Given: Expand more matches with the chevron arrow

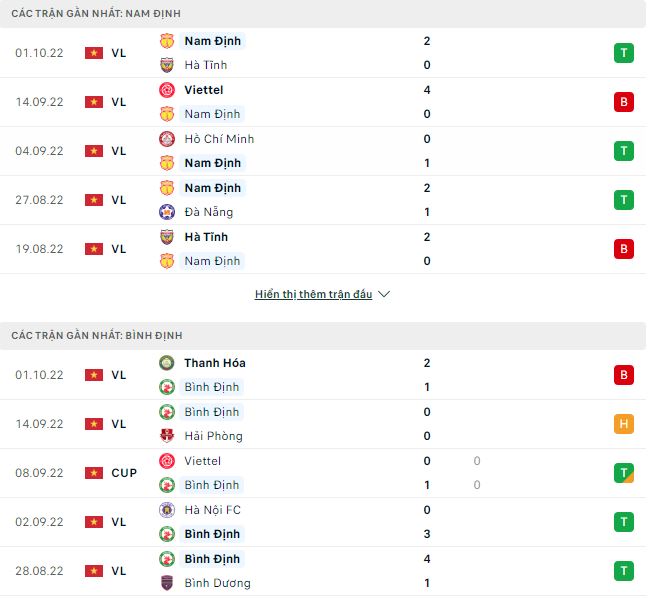Looking at the screenshot, I should click(385, 295).
